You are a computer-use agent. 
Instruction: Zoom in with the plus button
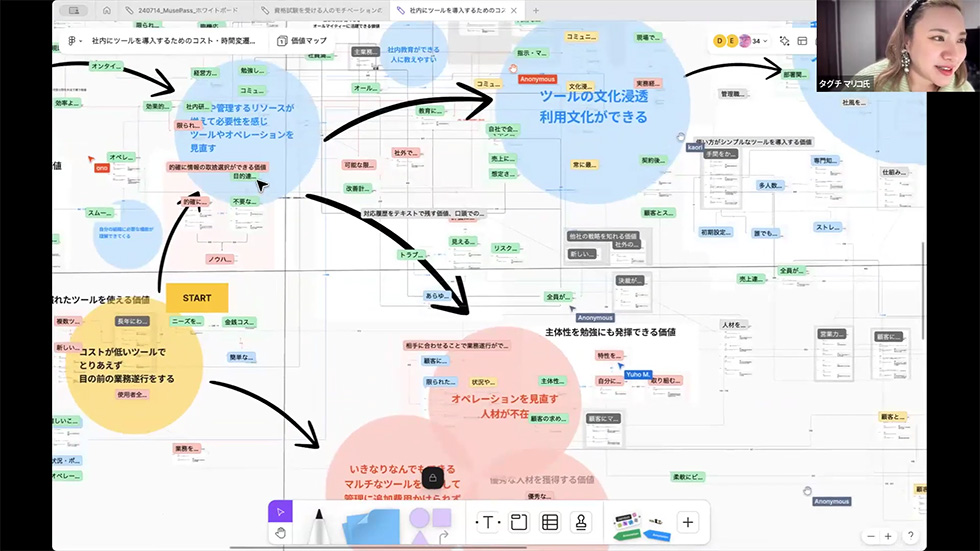coord(888,536)
